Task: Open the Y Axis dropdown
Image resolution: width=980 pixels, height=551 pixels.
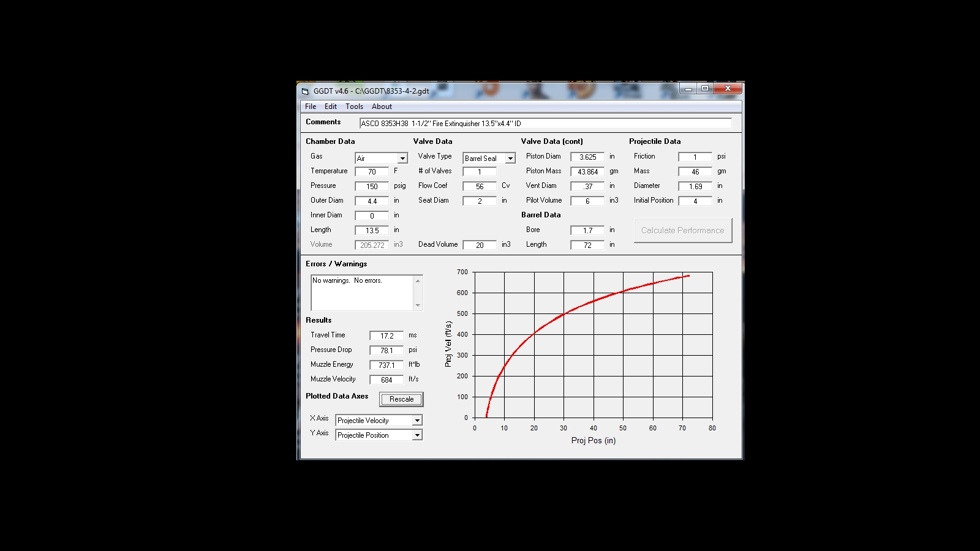Action: click(417, 435)
